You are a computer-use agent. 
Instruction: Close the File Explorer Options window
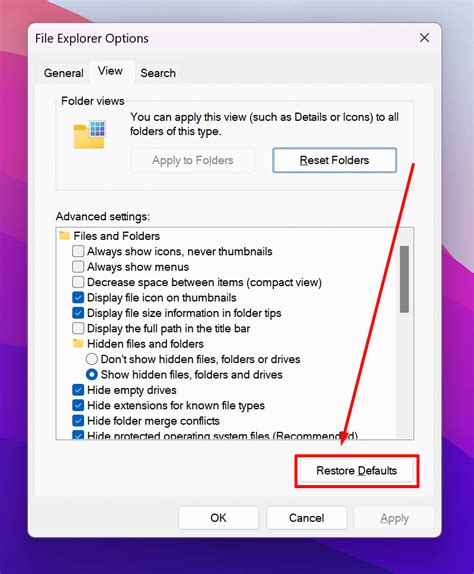[425, 38]
